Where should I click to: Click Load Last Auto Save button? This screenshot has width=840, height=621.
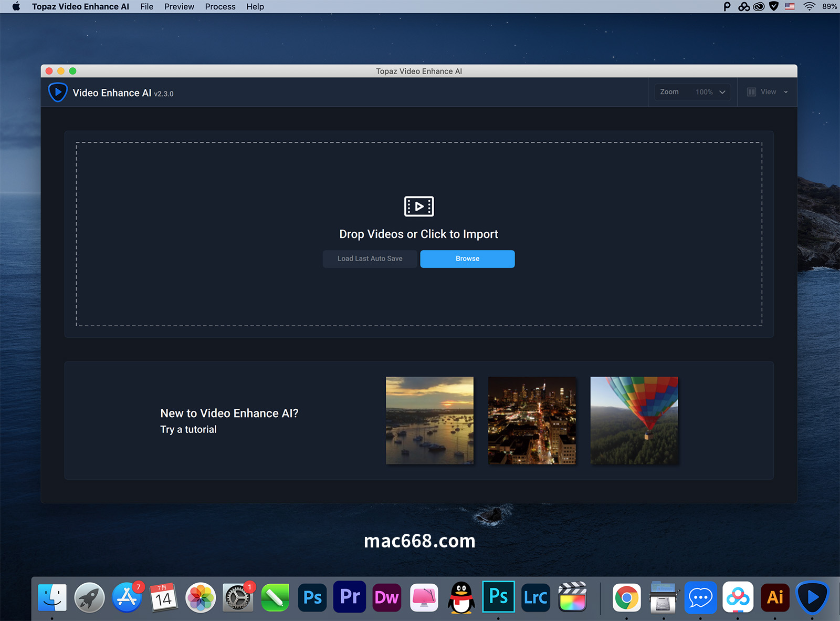tap(370, 258)
